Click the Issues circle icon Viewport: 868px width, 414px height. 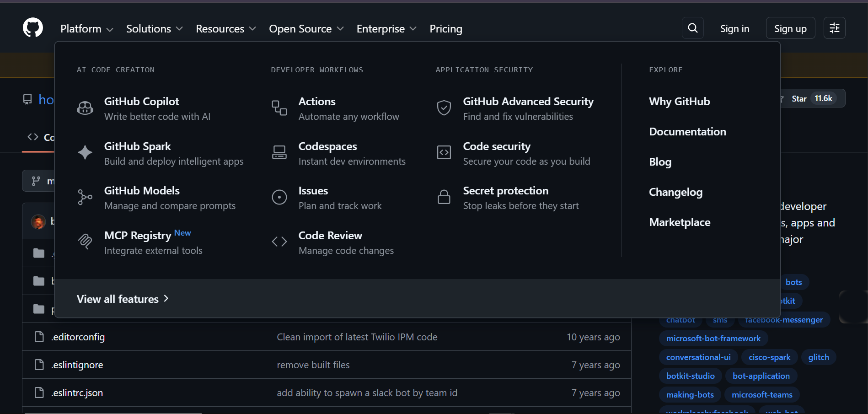tap(279, 197)
